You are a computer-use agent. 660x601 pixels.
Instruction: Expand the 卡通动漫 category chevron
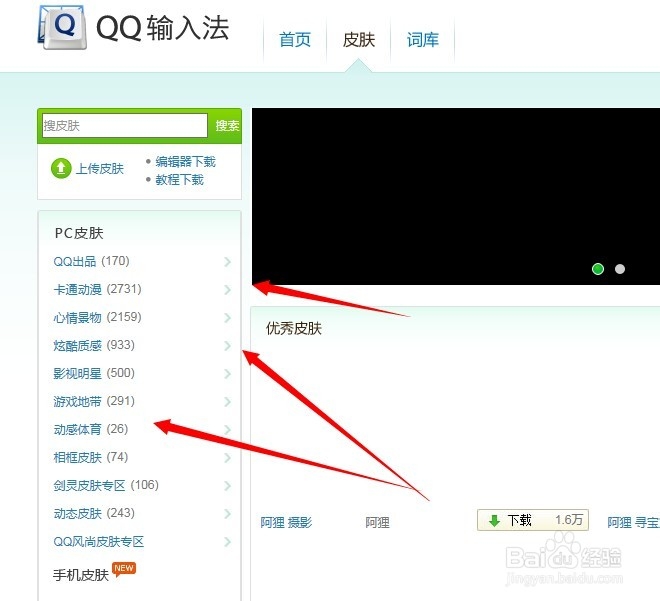click(x=227, y=290)
